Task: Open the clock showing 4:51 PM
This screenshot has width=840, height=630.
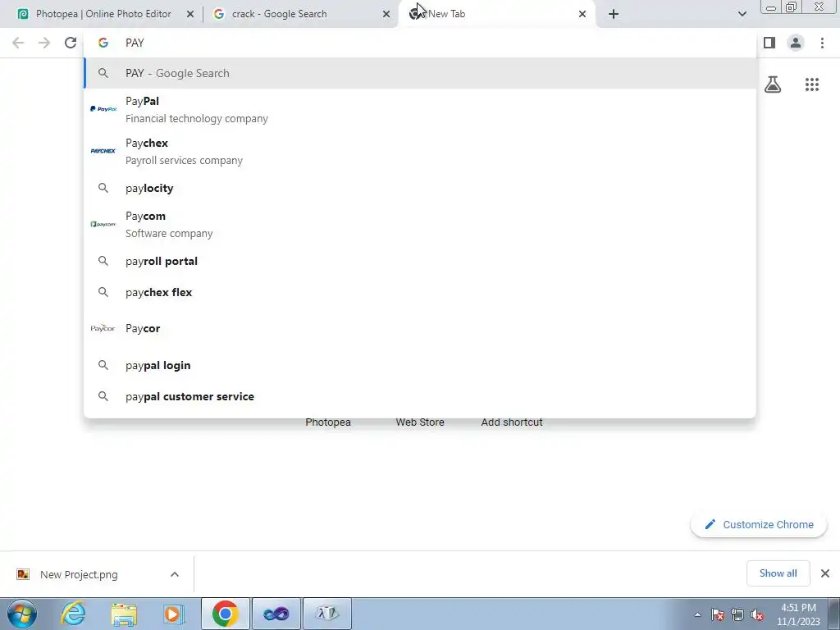Action: click(798, 614)
